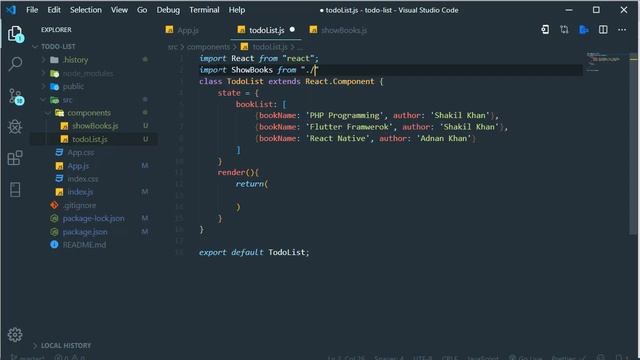Open the Help menu
640x360 pixels.
(237, 10)
